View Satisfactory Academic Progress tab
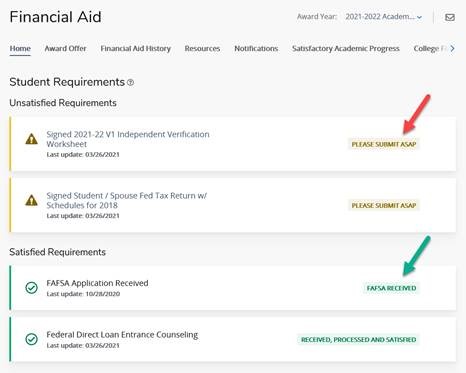Viewport: 466px width, 373px height. coord(346,49)
